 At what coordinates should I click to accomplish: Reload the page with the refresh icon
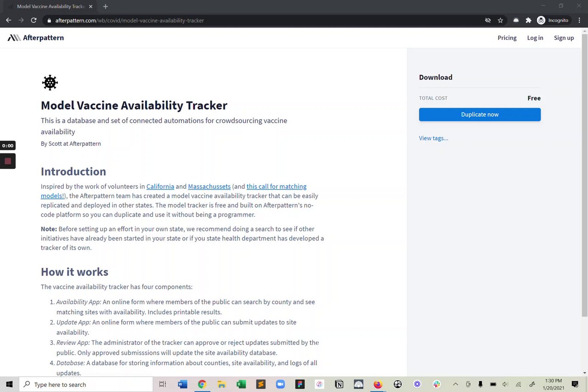point(34,20)
